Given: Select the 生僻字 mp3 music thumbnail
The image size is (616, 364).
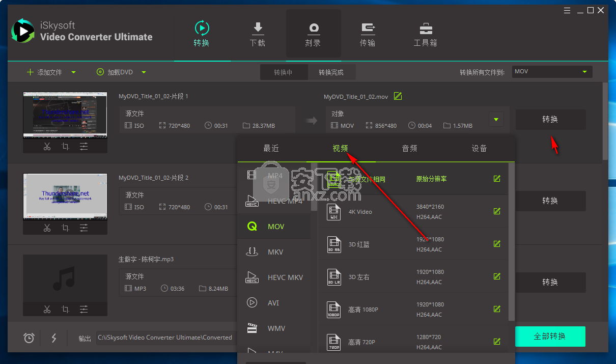Looking at the screenshot, I should coord(65,278).
